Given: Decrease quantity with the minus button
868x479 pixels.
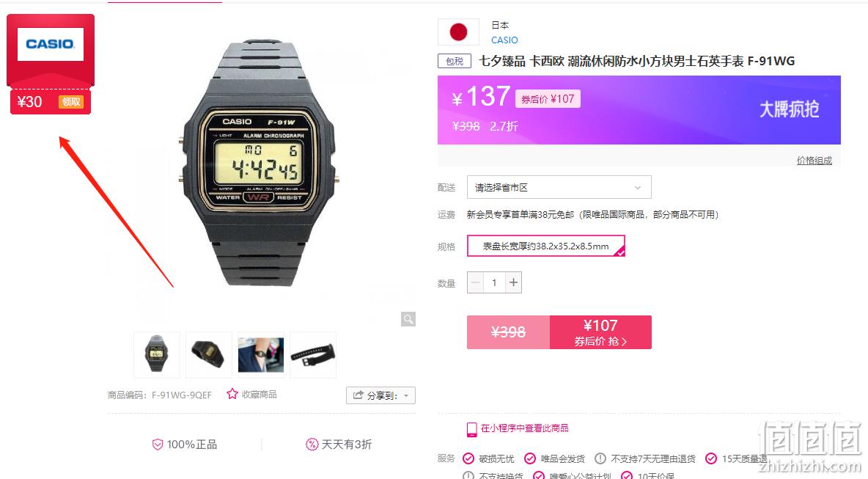Looking at the screenshot, I should tap(475, 282).
